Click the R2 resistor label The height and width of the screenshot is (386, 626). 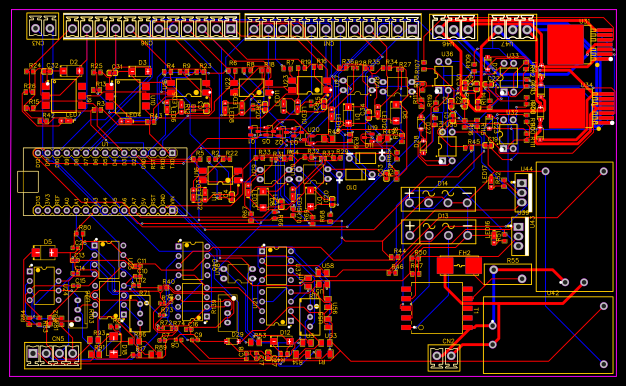[216, 153]
